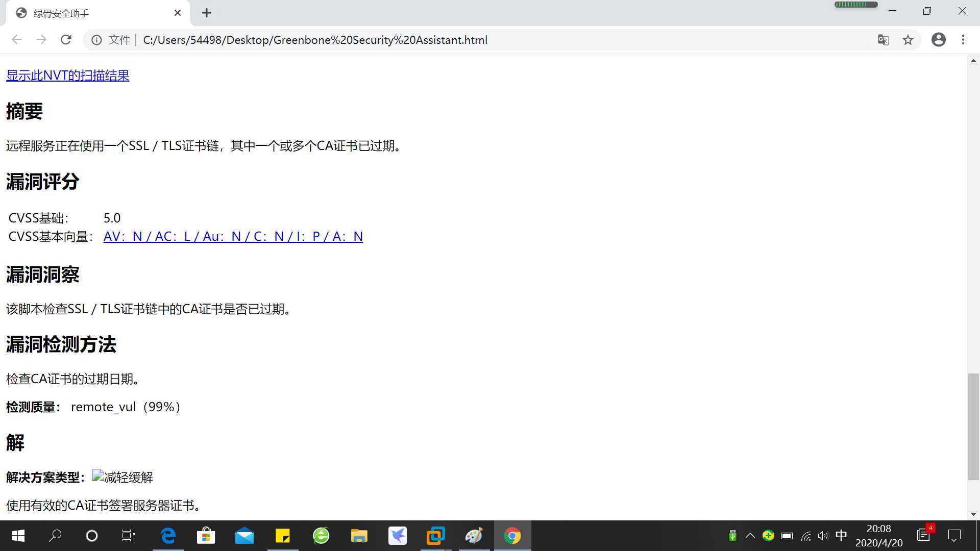Open Windows Task View button
This screenshot has height=551, width=980.
[x=128, y=536]
